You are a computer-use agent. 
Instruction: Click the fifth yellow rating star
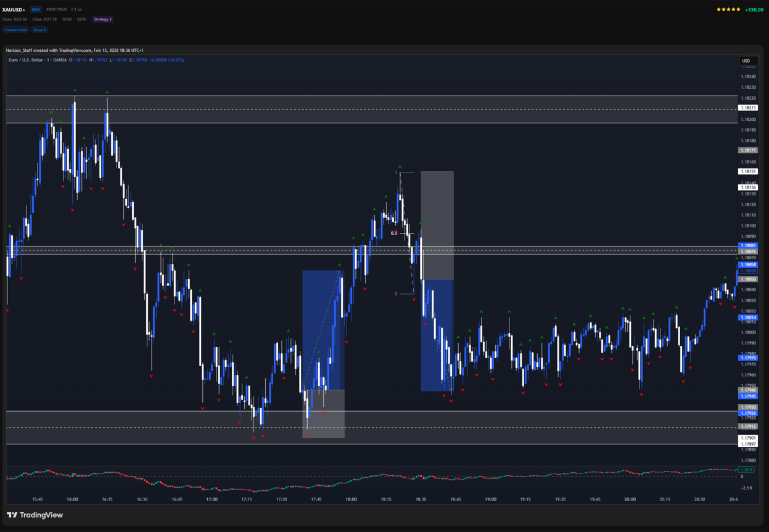(x=738, y=9)
